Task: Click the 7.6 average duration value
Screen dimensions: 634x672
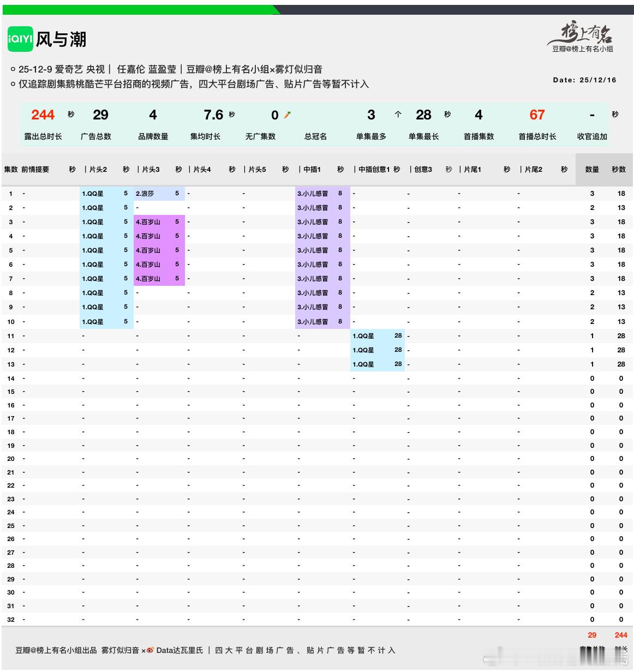Action: [x=213, y=115]
